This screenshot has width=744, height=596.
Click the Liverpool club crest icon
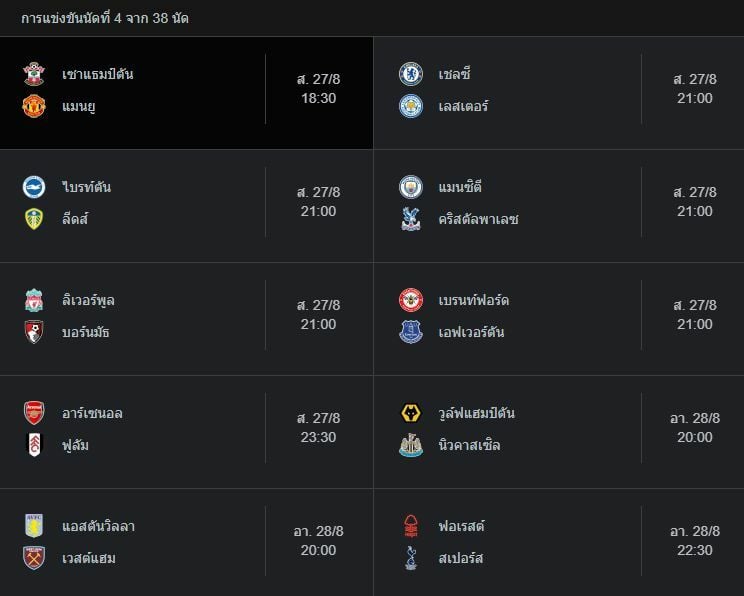coord(34,300)
